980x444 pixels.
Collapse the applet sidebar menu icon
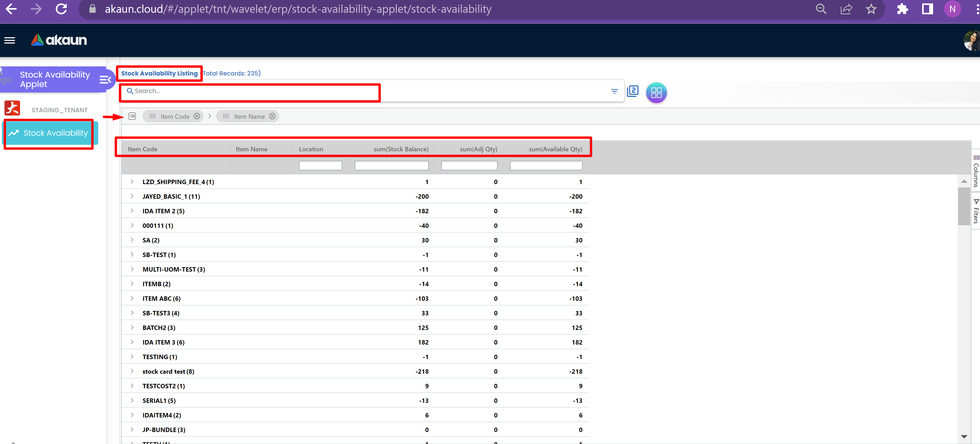[105, 79]
